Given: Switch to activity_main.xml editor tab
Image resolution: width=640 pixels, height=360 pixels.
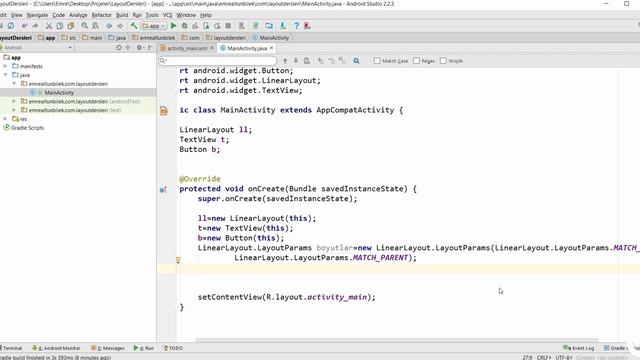Looking at the screenshot, I should (187, 48).
